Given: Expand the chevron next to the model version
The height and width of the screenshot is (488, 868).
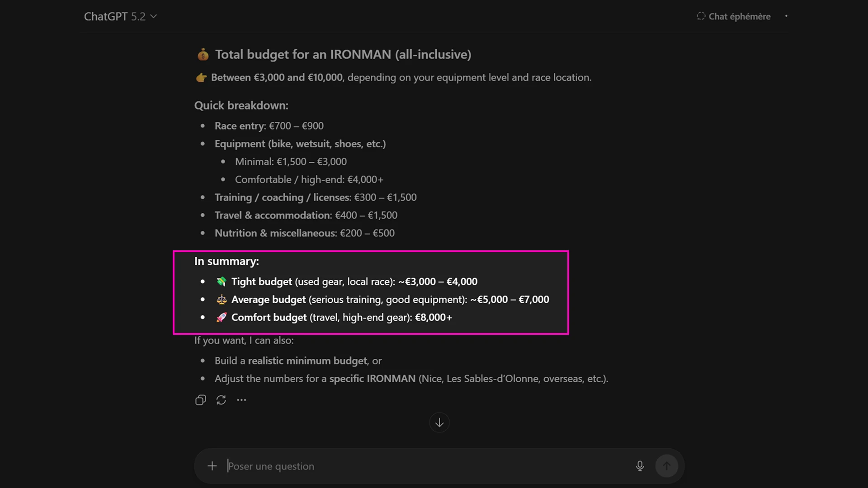Looking at the screenshot, I should pyautogui.click(x=153, y=17).
